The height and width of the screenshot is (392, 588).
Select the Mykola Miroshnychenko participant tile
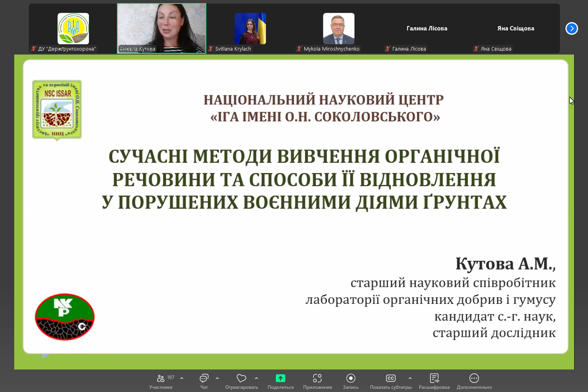[339, 28]
